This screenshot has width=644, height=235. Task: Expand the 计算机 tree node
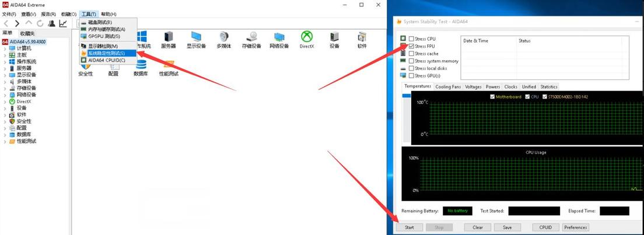point(5,48)
